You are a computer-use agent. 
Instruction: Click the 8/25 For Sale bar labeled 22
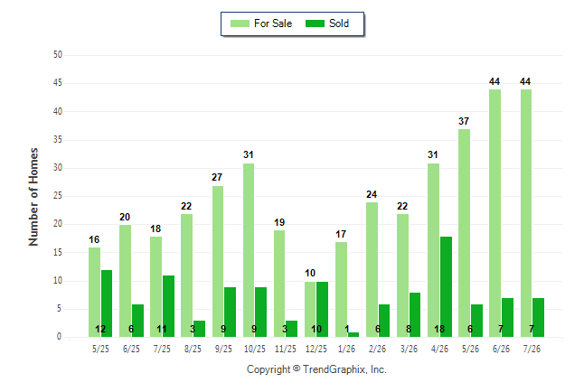click(x=186, y=275)
